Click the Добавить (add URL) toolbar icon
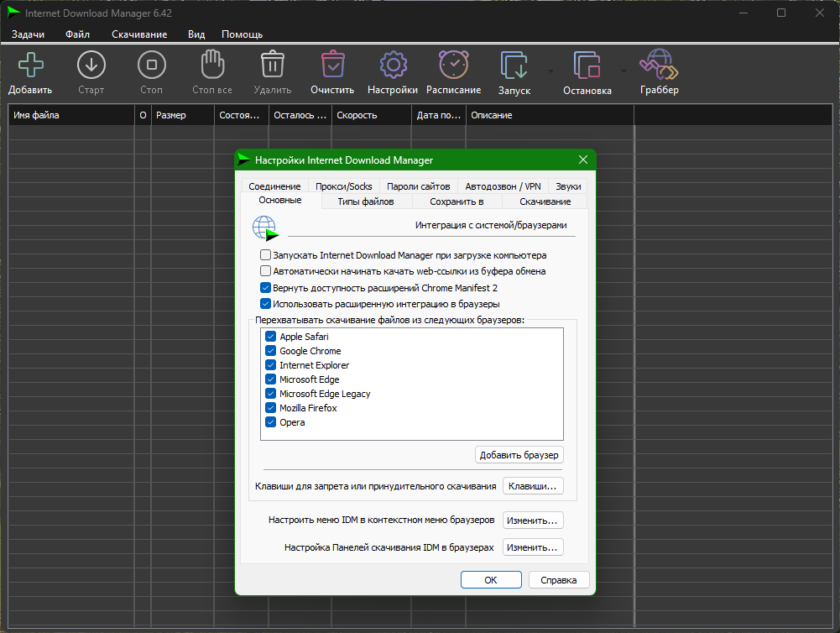Screen dimensions: 840x633 click(30, 65)
